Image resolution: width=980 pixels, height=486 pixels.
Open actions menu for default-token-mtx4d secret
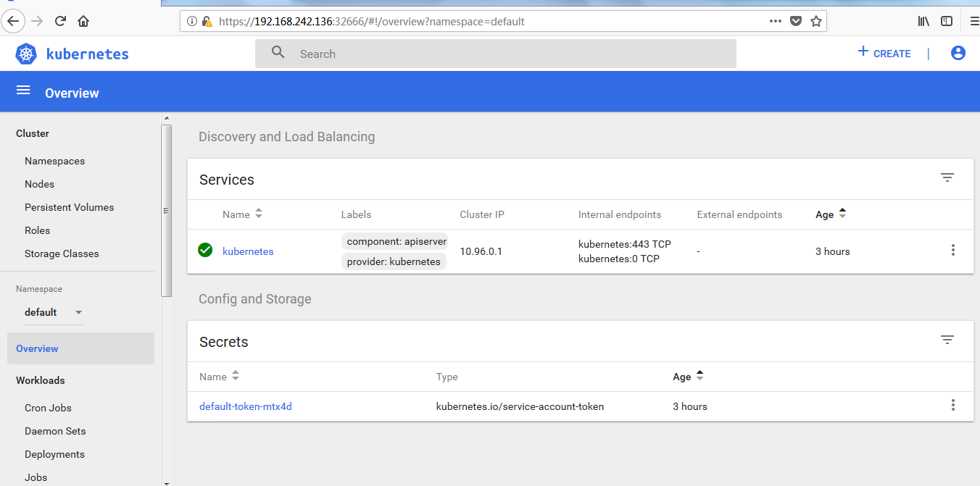pos(953,405)
